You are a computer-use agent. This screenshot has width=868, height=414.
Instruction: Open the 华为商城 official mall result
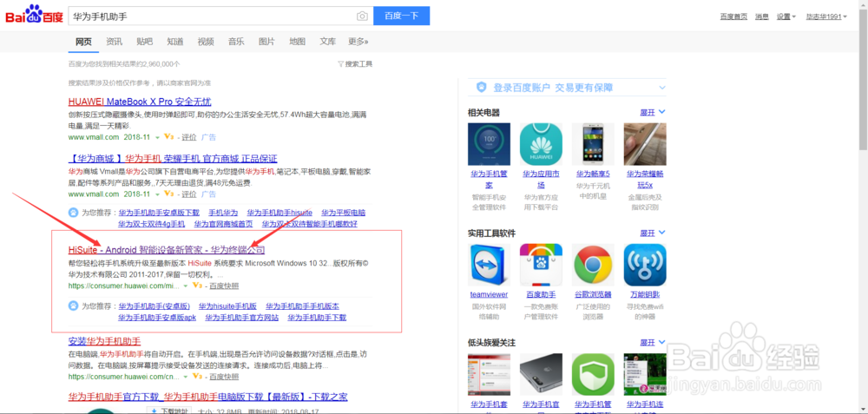(x=173, y=159)
